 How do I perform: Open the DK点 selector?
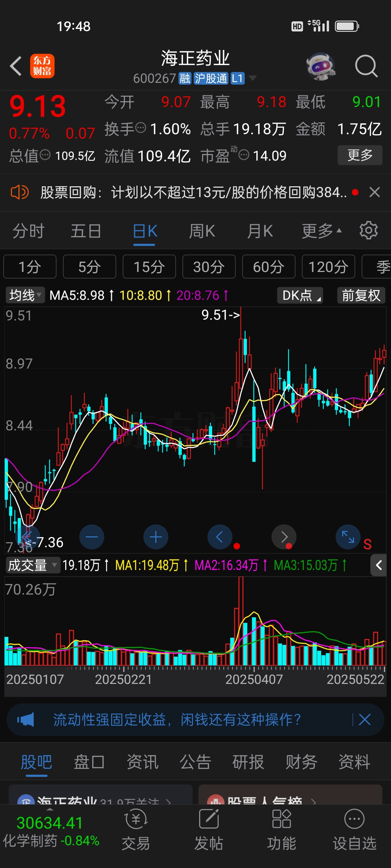coord(300,295)
